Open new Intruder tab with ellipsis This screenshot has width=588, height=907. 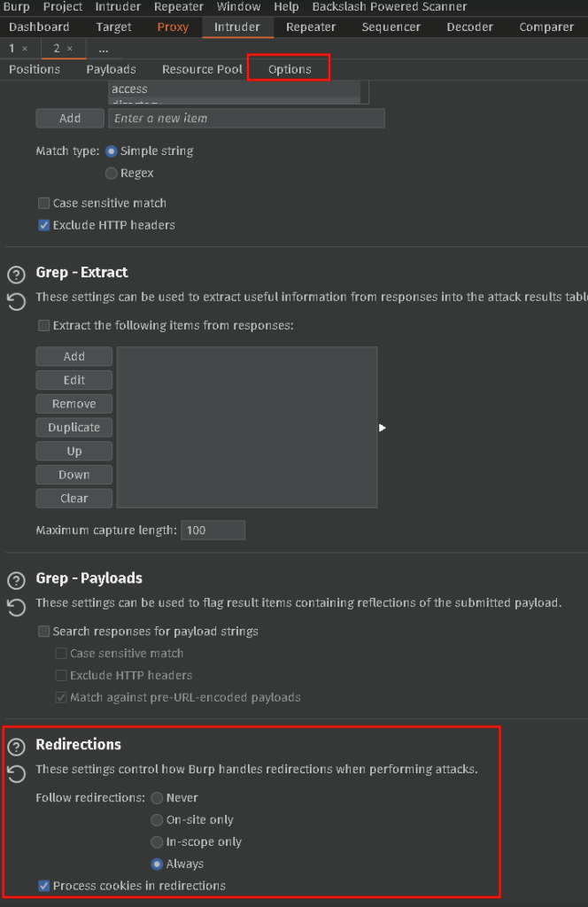click(104, 49)
